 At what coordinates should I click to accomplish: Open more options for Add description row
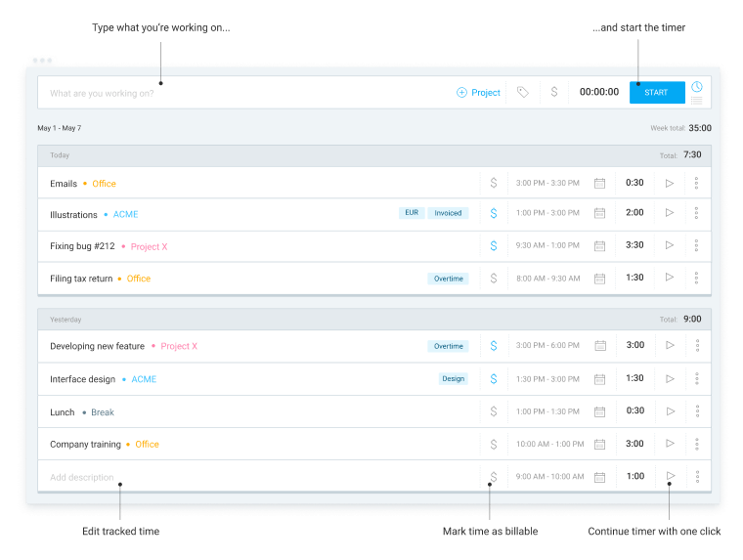pyautogui.click(x=697, y=477)
